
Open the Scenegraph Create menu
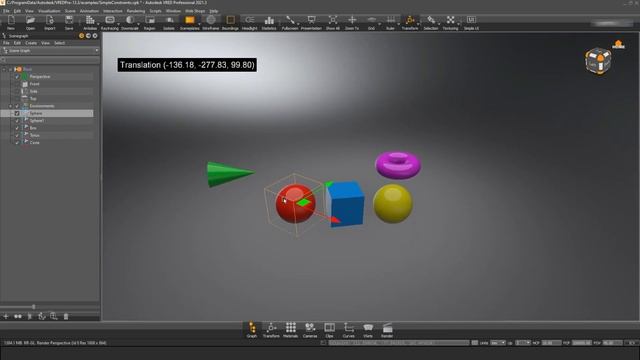pos(31,43)
